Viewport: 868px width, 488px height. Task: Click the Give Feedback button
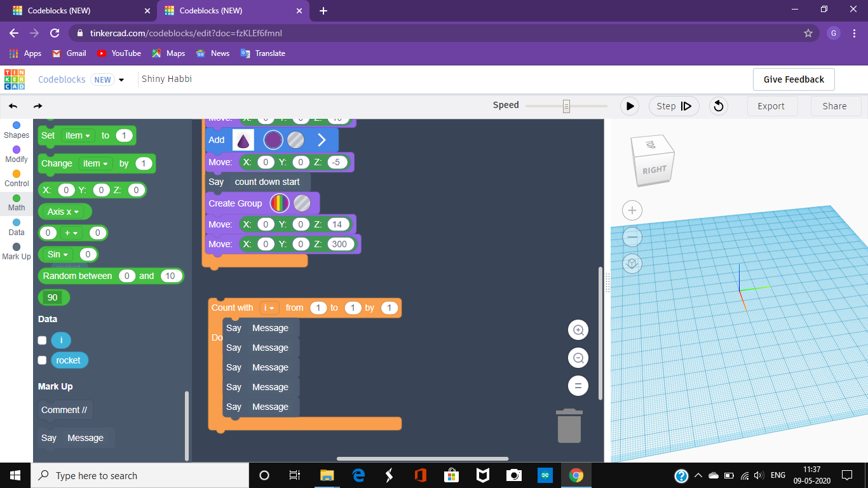[793, 79]
